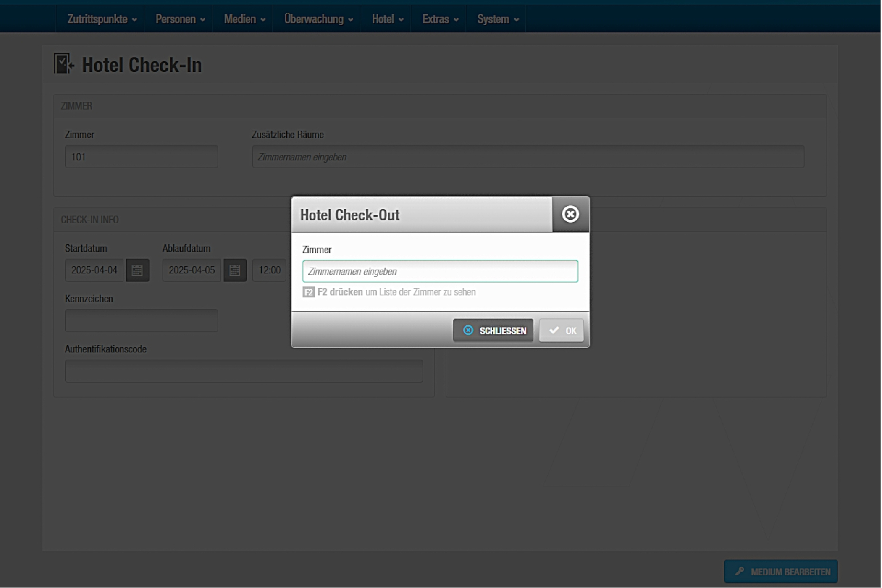Open the Überwachung menu

[x=318, y=19]
